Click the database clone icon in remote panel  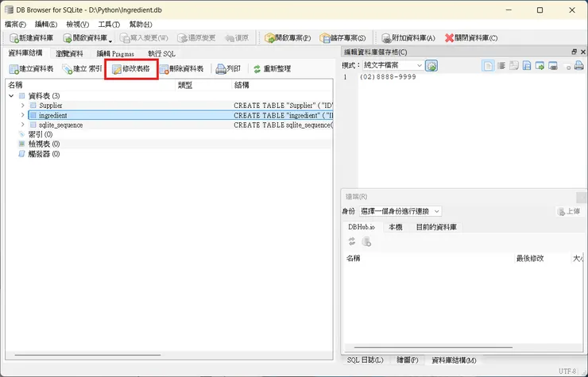click(x=366, y=241)
